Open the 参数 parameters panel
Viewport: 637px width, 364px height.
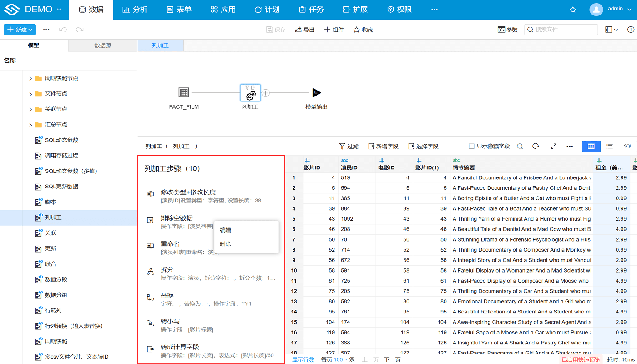[x=507, y=29]
